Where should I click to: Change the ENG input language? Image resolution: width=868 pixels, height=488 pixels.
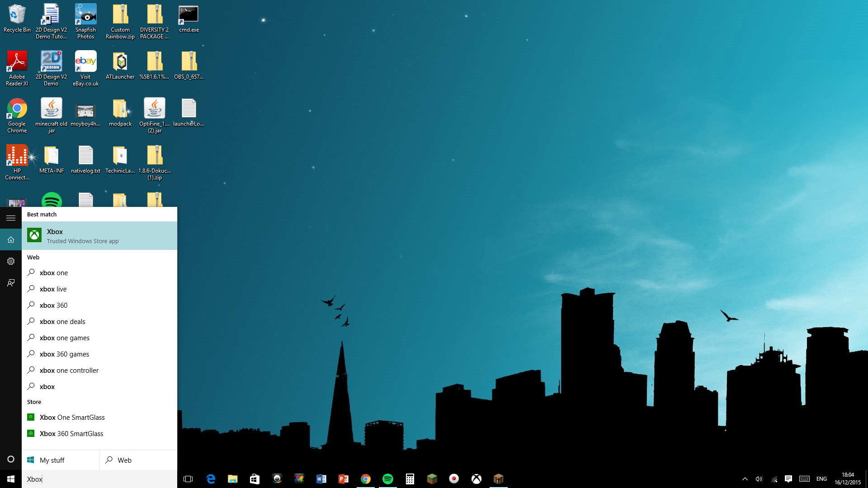821,479
